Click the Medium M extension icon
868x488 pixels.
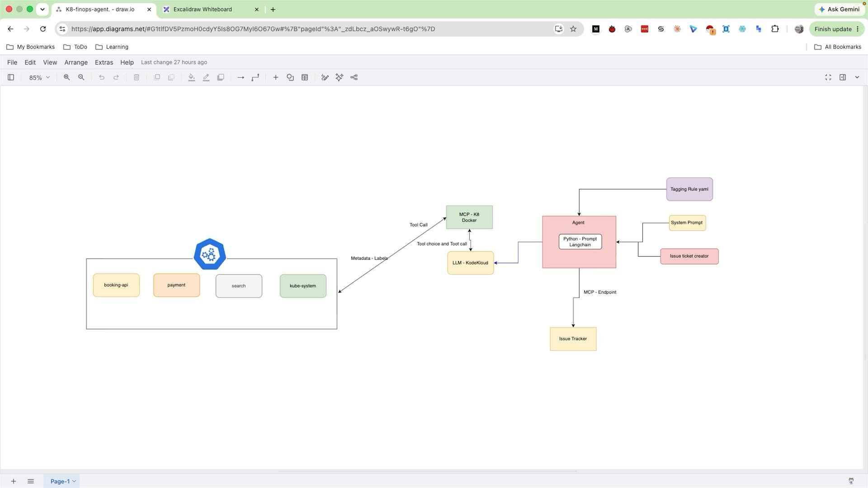click(596, 29)
